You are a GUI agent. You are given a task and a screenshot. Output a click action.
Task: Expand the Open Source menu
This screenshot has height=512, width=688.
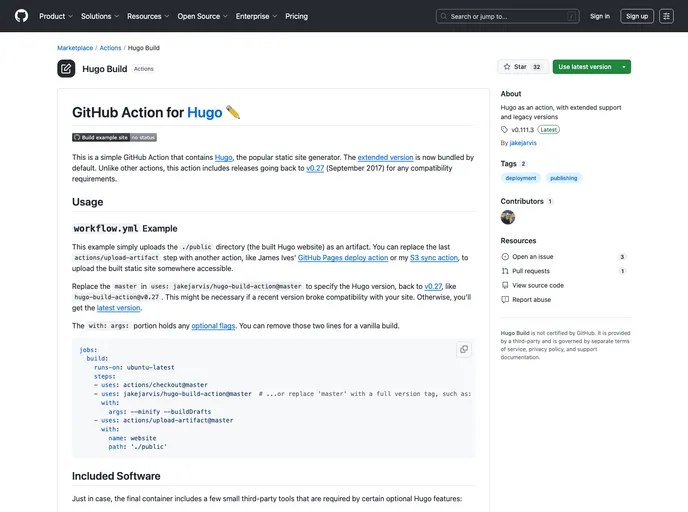point(202,16)
